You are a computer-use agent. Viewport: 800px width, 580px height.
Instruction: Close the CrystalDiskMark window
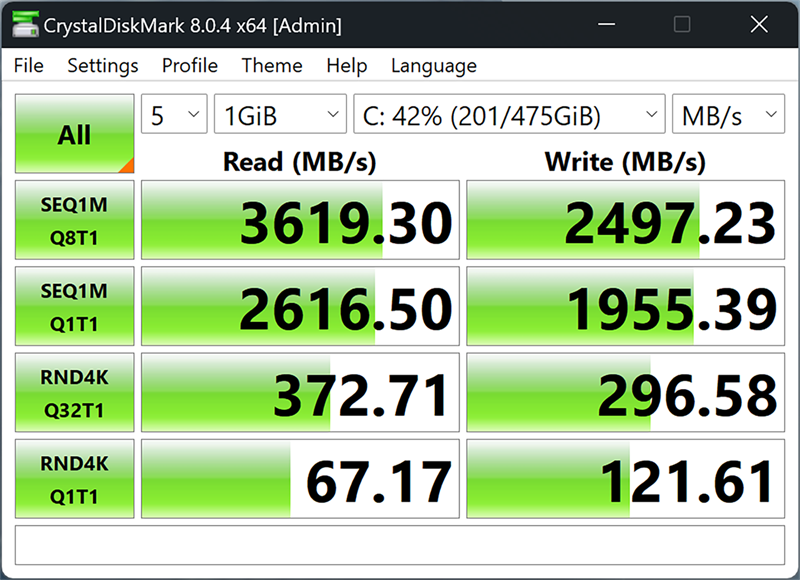[x=759, y=24]
